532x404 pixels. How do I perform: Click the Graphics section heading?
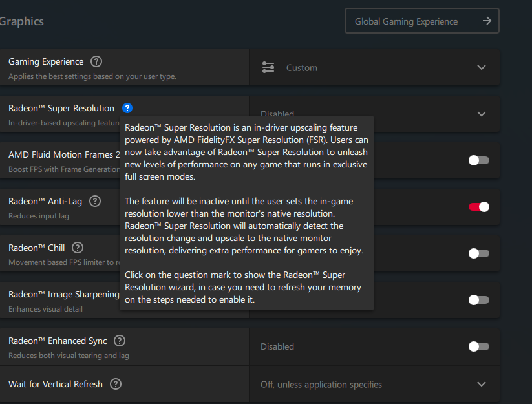click(21, 21)
